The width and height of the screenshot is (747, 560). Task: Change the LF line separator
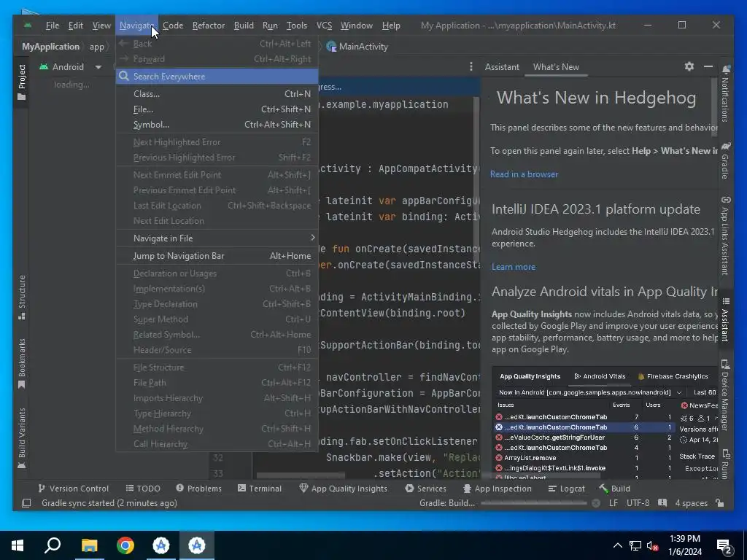point(613,503)
